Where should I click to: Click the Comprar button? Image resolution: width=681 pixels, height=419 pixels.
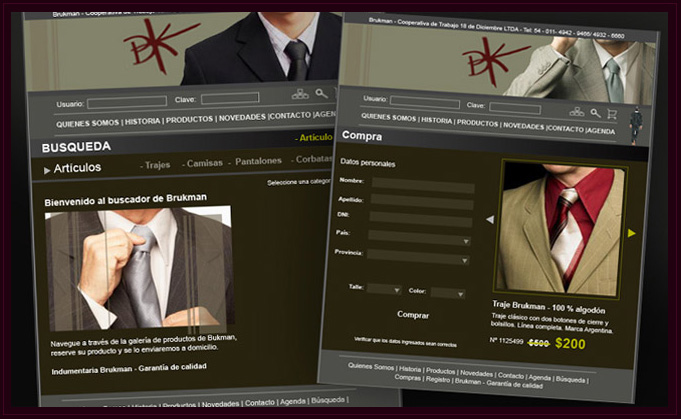[x=413, y=315]
